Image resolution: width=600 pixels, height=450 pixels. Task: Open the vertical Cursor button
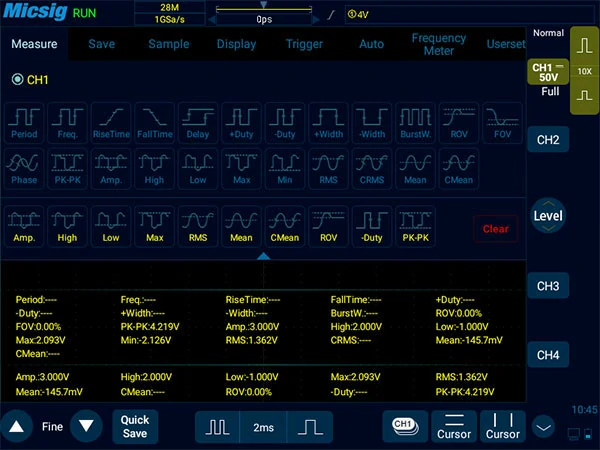point(503,427)
